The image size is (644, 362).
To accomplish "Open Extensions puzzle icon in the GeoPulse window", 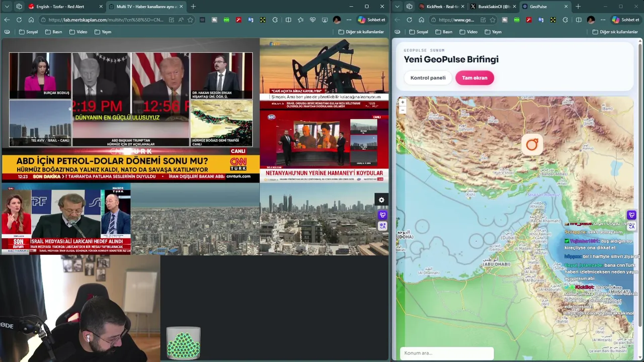I will 565,20.
